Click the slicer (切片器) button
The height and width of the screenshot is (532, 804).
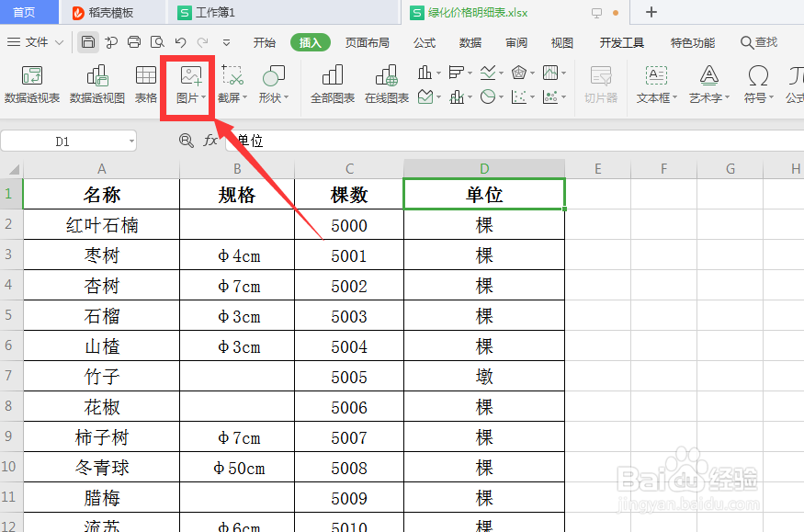tap(600, 85)
